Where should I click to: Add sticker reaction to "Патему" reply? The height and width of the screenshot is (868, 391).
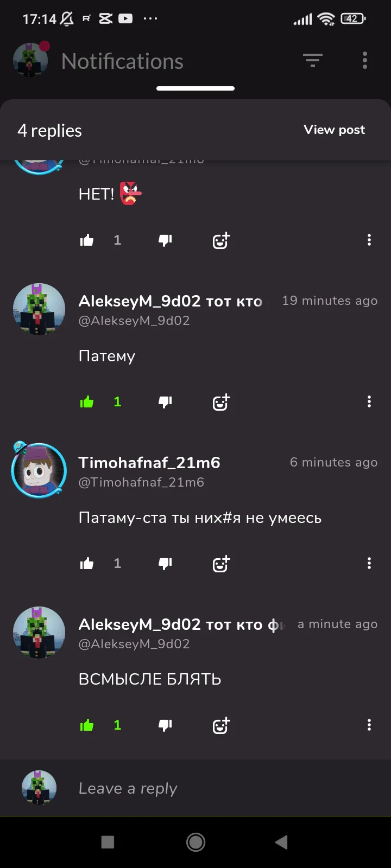coord(221,402)
